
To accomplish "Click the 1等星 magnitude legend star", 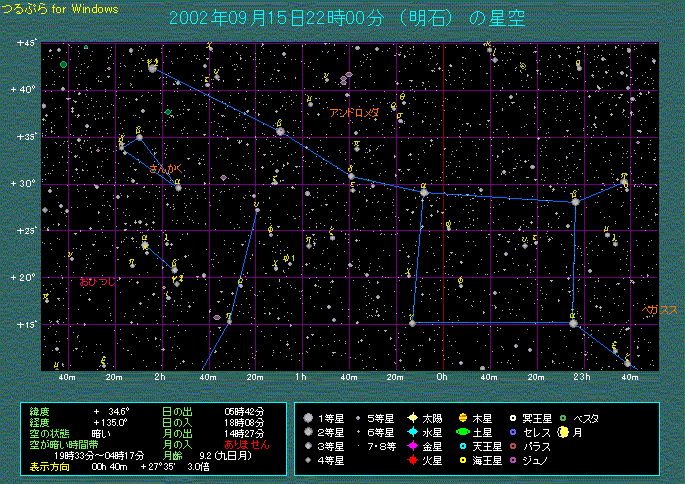I will [310, 418].
